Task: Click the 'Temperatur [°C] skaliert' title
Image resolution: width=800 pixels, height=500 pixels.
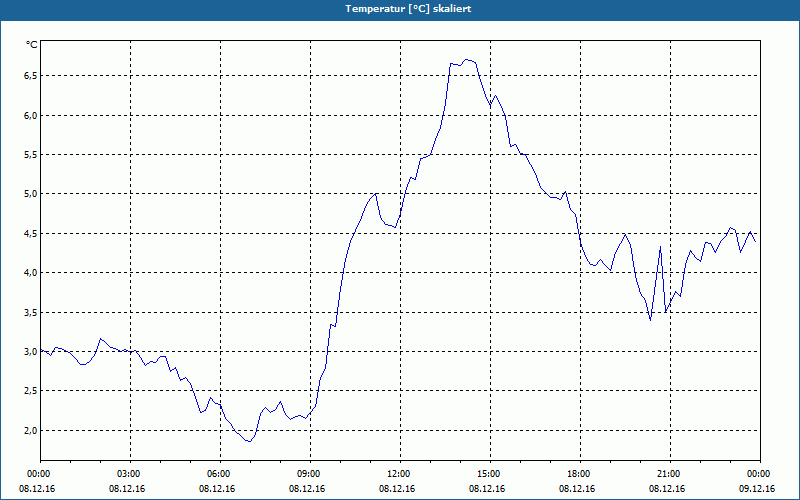Action: (x=408, y=9)
